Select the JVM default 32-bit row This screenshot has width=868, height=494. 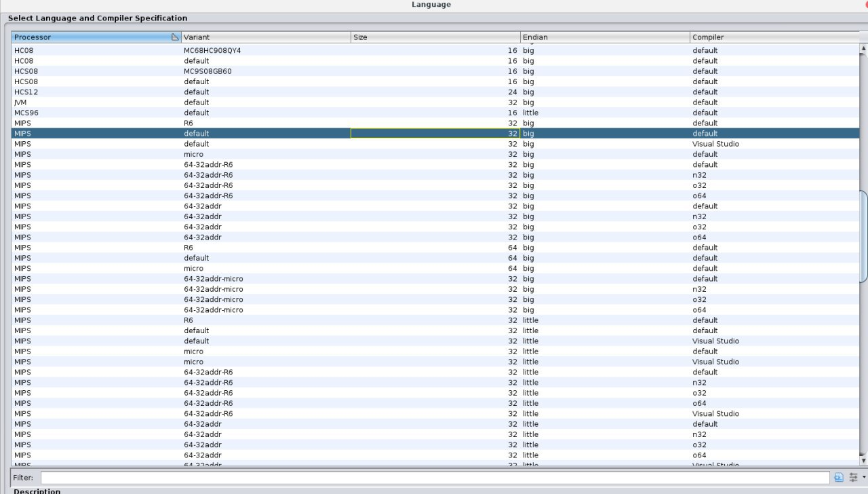click(x=271, y=102)
